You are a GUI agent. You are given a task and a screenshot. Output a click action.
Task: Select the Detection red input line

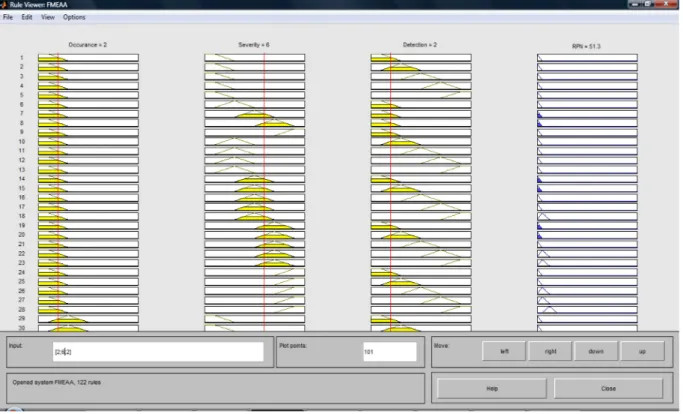pyautogui.click(x=392, y=192)
